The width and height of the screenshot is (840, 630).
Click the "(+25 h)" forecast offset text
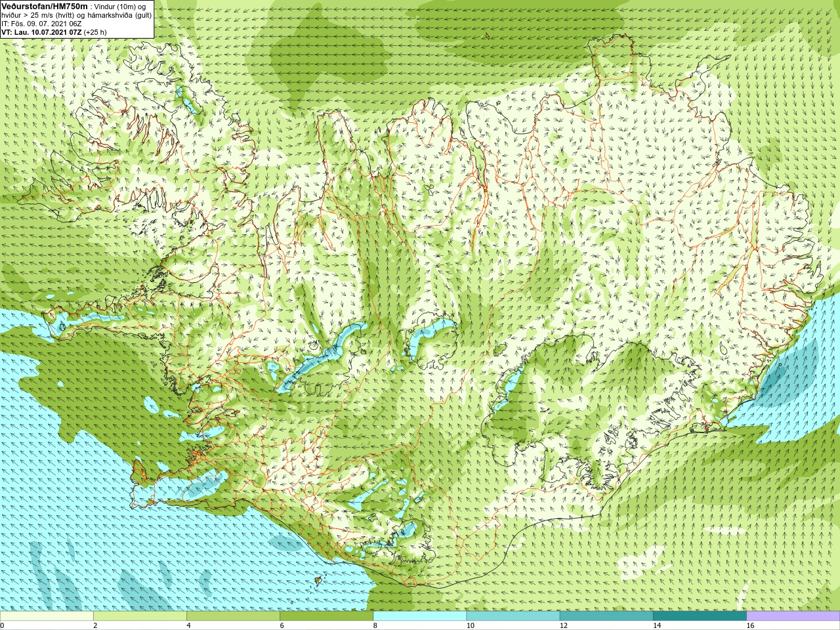pos(95,31)
